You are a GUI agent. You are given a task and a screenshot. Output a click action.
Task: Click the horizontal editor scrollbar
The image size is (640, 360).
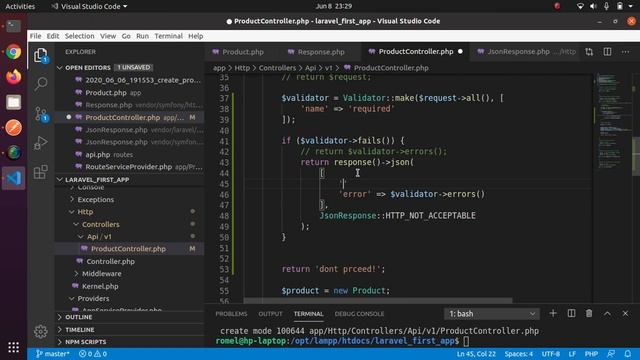click(x=378, y=300)
